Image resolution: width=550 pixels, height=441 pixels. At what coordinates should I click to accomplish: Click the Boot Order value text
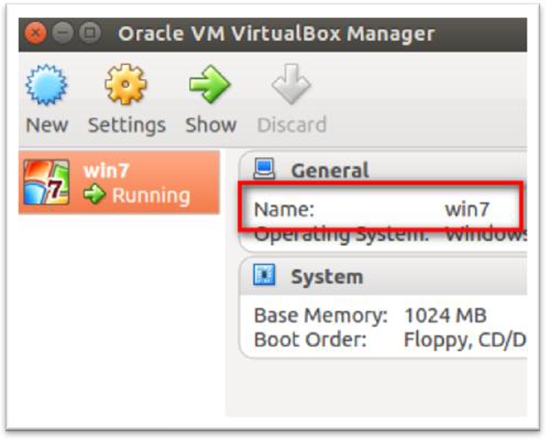click(465, 340)
